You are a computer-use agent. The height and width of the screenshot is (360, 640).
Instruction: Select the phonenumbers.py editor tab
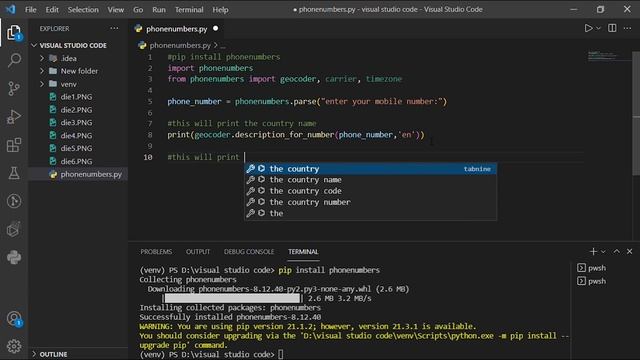pyautogui.click(x=176, y=29)
